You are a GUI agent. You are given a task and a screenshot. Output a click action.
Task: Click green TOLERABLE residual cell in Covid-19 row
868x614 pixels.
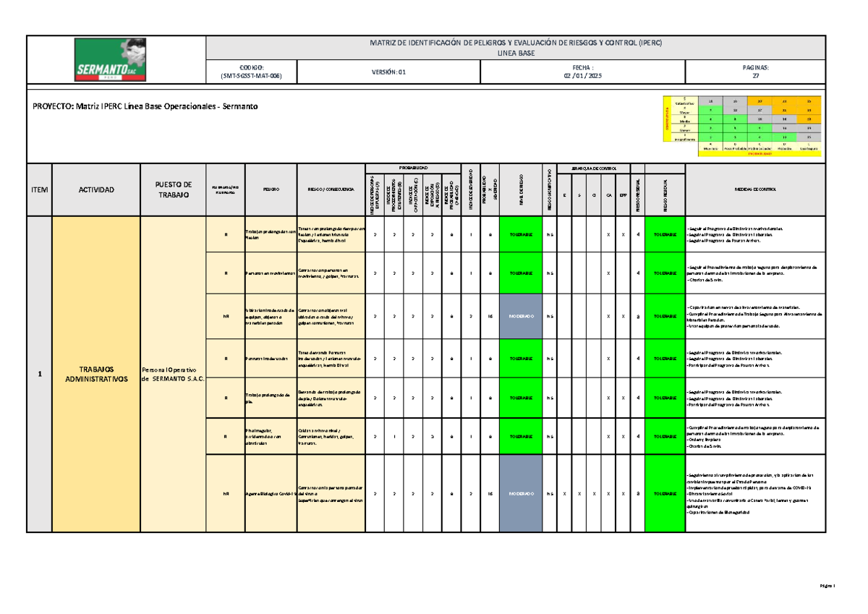point(664,495)
